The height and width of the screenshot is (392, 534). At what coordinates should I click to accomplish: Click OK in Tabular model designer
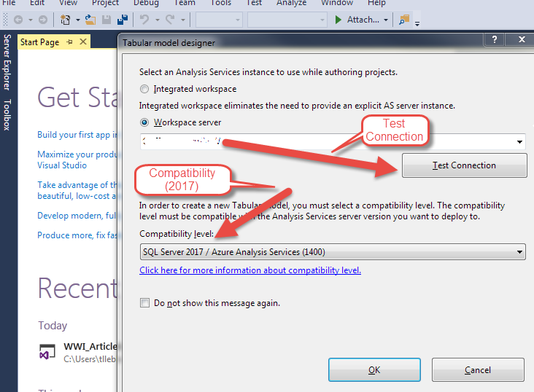pyautogui.click(x=374, y=370)
